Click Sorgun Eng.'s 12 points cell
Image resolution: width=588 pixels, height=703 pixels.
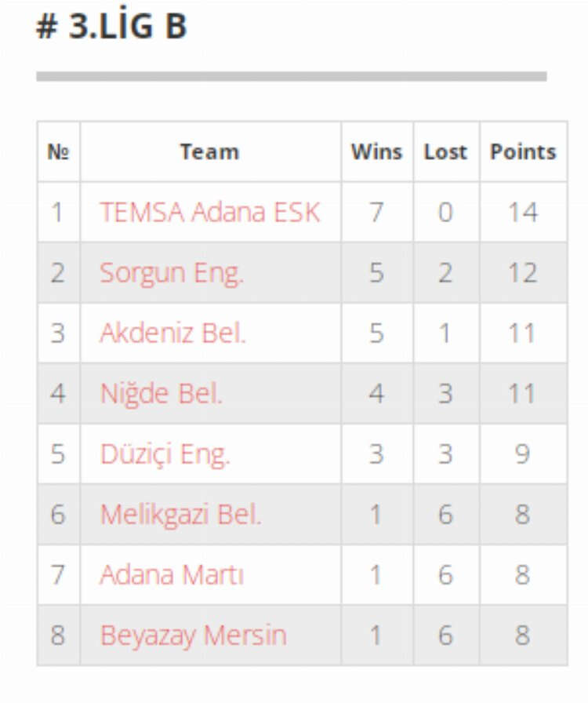(523, 273)
